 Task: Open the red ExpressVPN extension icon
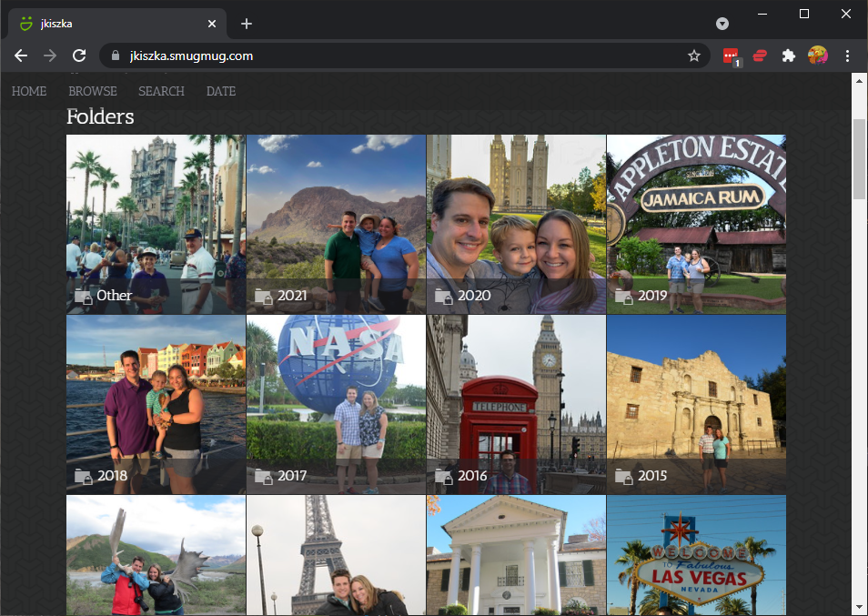tap(760, 56)
